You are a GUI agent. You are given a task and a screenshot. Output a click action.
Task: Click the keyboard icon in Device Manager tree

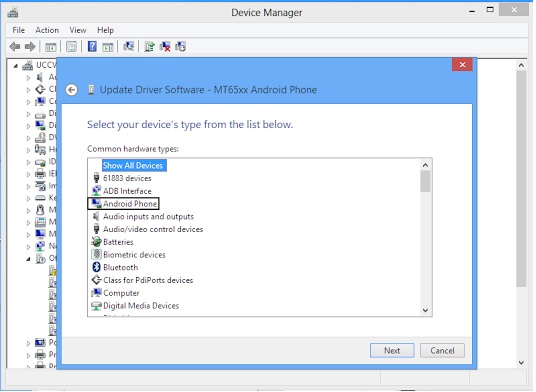[x=40, y=198]
